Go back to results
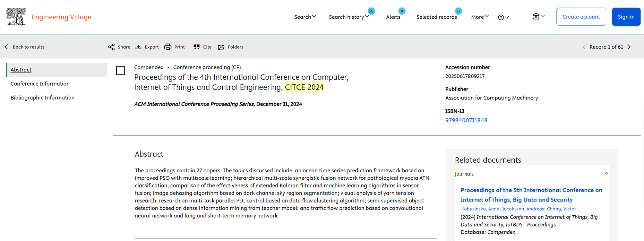 click(x=24, y=47)
